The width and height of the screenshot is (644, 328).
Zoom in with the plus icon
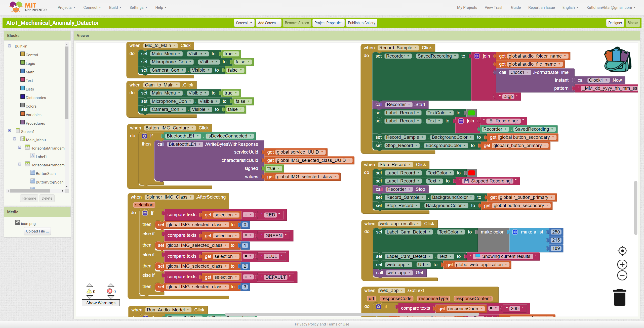click(622, 264)
